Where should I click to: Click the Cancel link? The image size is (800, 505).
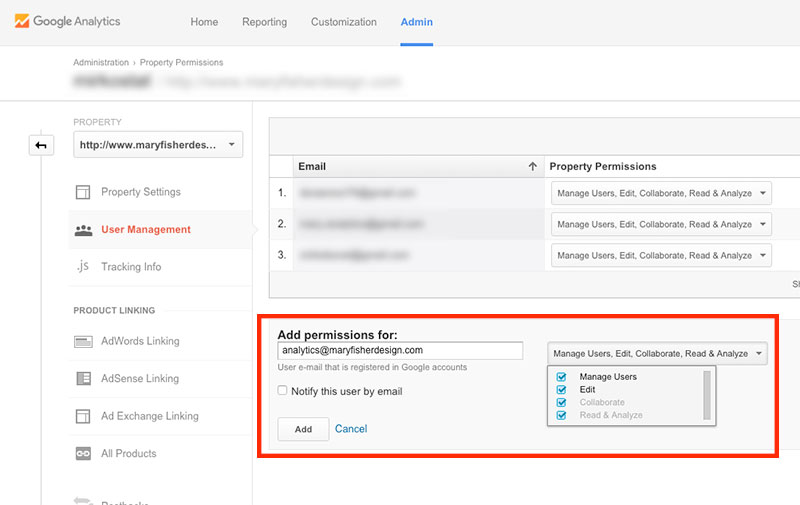click(x=351, y=428)
